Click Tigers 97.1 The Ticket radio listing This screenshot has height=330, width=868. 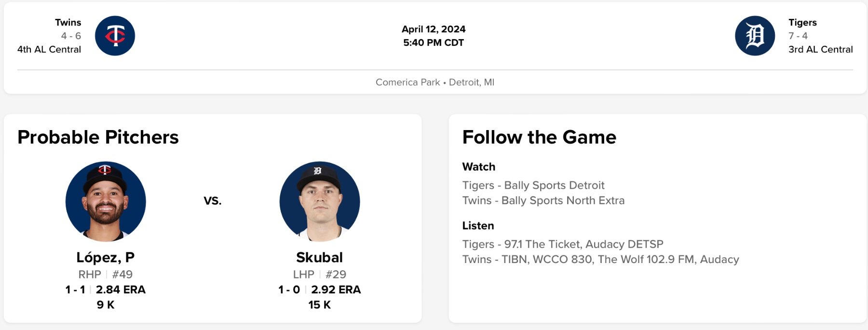click(562, 244)
